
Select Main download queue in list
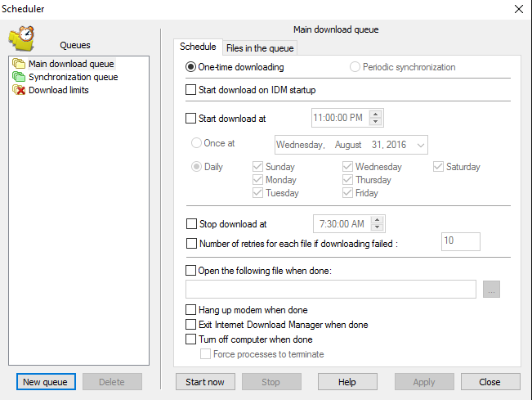71,64
